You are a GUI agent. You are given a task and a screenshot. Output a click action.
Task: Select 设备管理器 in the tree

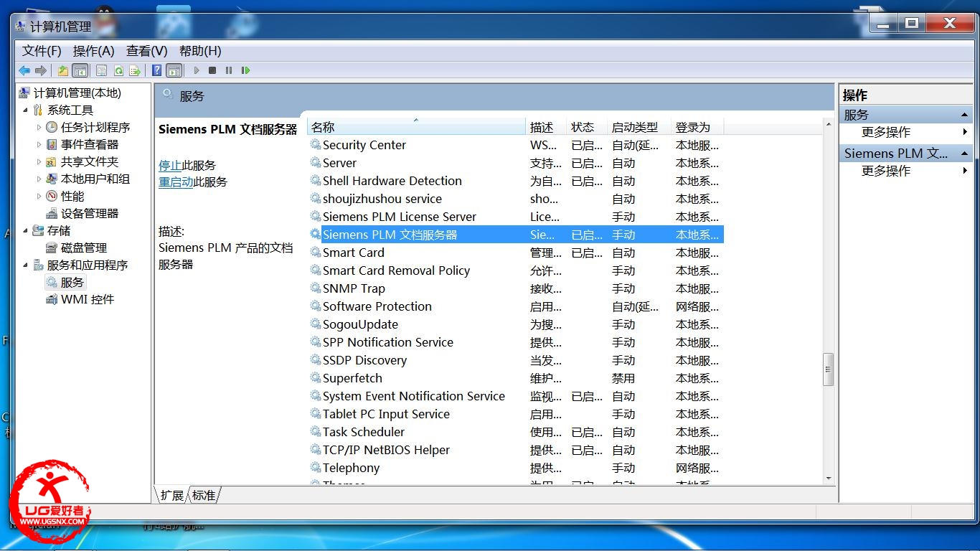point(89,213)
